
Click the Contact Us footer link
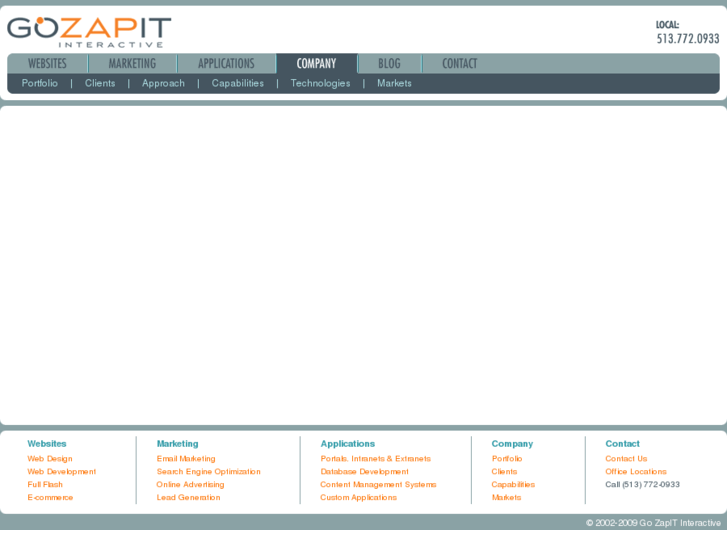(x=626, y=459)
